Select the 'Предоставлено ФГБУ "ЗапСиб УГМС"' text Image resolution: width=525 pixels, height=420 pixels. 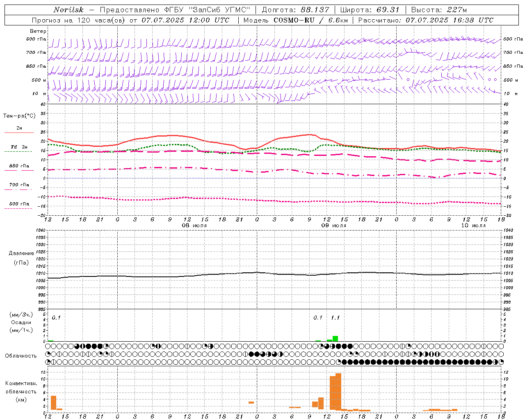pos(175,10)
